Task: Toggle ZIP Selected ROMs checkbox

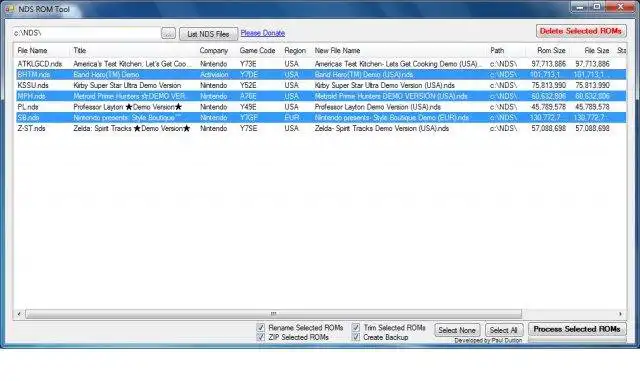Action: 260,337
